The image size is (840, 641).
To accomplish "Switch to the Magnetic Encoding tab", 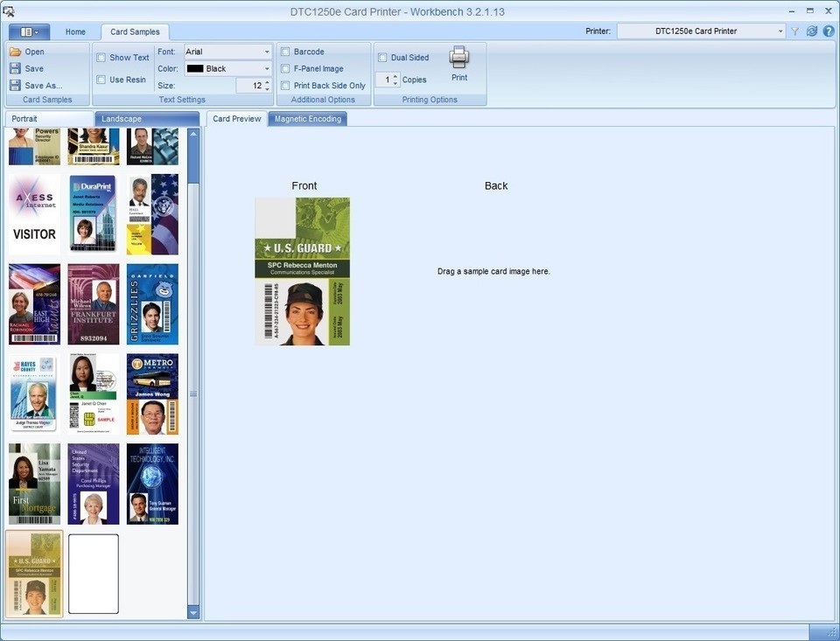I will (307, 119).
